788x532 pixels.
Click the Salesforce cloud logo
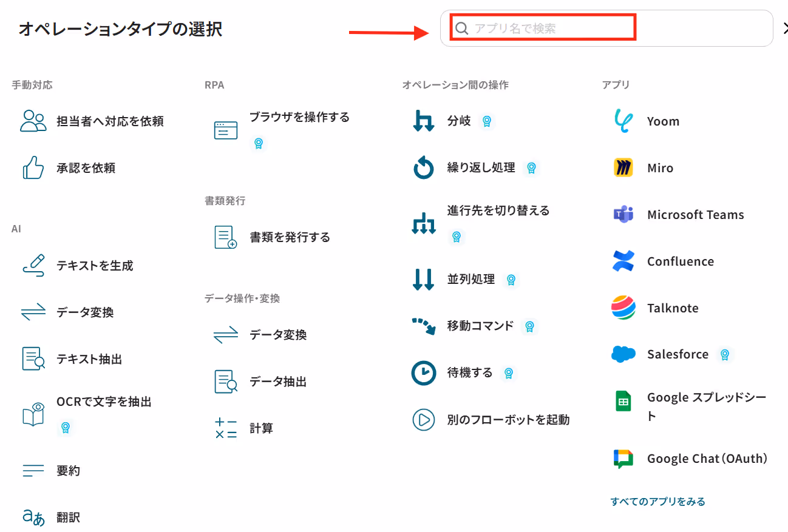pos(623,354)
